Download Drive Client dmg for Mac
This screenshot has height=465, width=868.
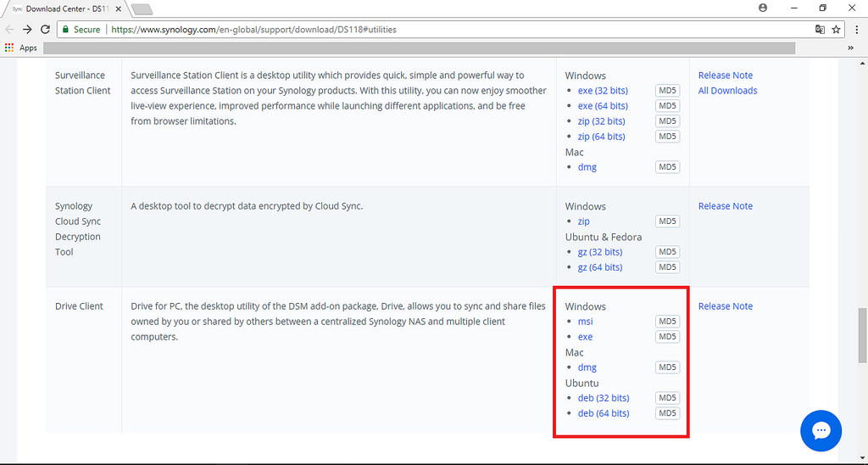(587, 367)
